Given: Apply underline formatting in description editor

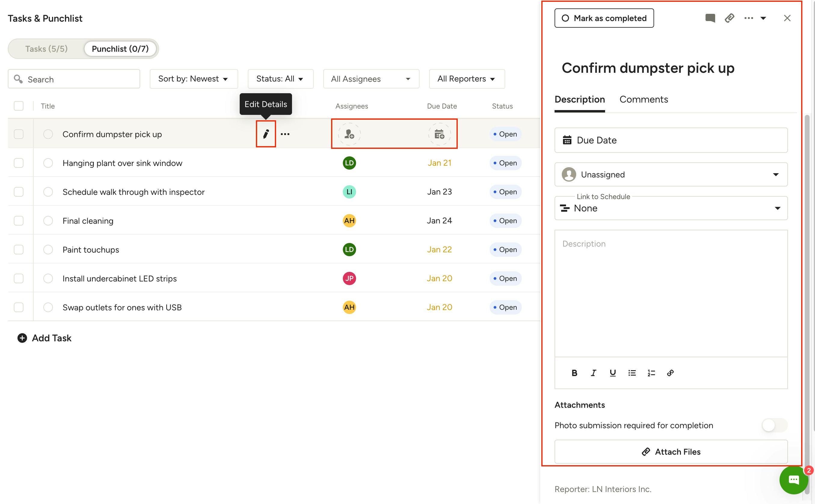Looking at the screenshot, I should coord(613,373).
